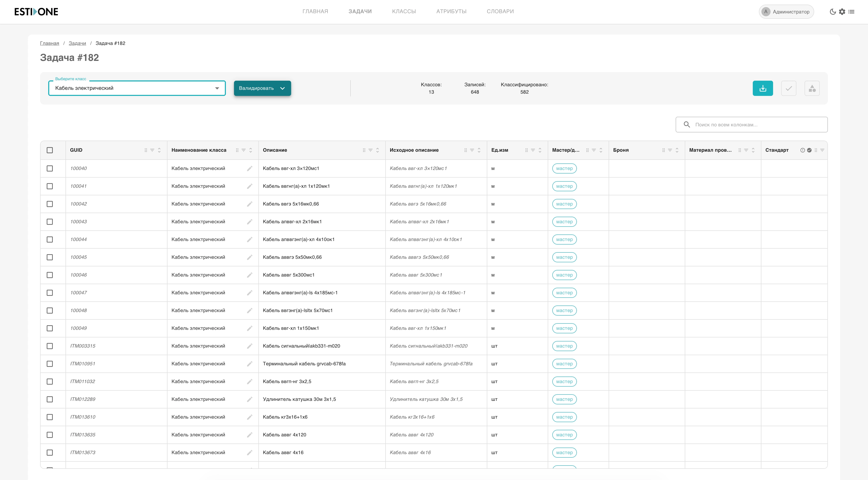Viewport: 868px width, 480px height.
Task: Open settings gear icon in header
Action: coord(842,12)
